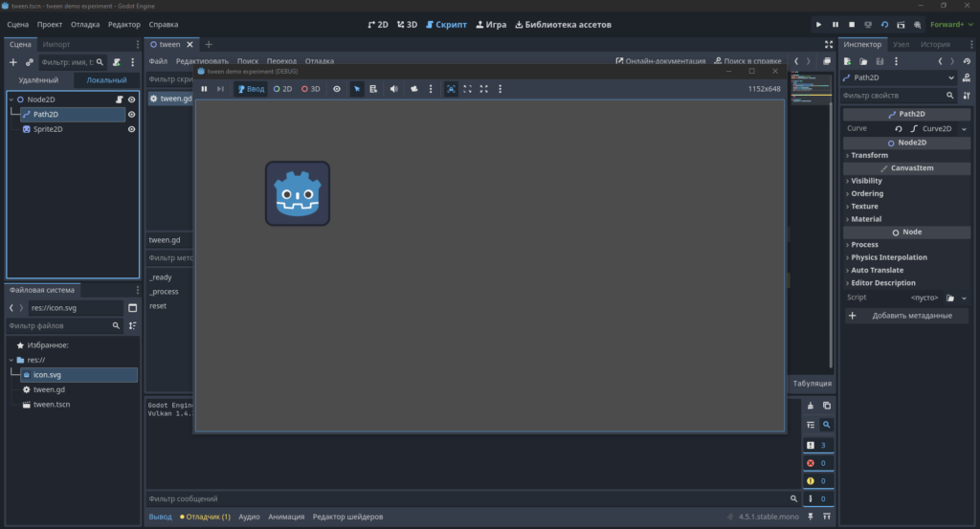Click Добавить метаданные button
The width and height of the screenshot is (980, 529).
907,316
